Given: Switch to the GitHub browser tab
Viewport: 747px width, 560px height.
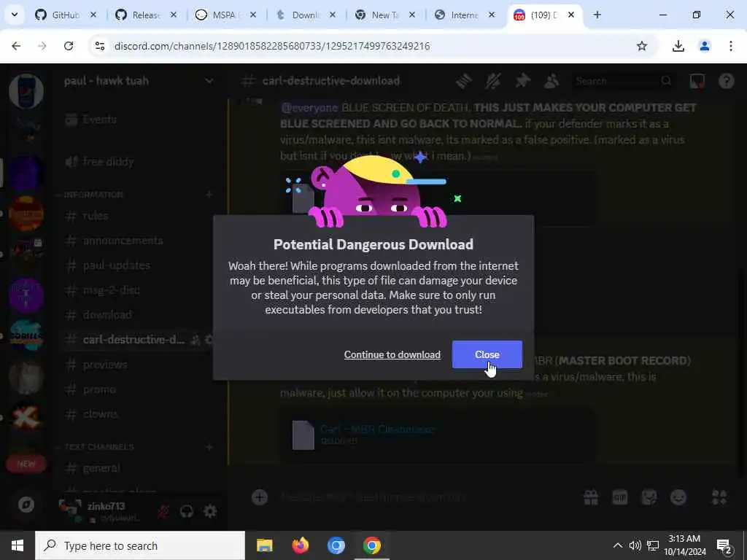Looking at the screenshot, I should point(66,15).
